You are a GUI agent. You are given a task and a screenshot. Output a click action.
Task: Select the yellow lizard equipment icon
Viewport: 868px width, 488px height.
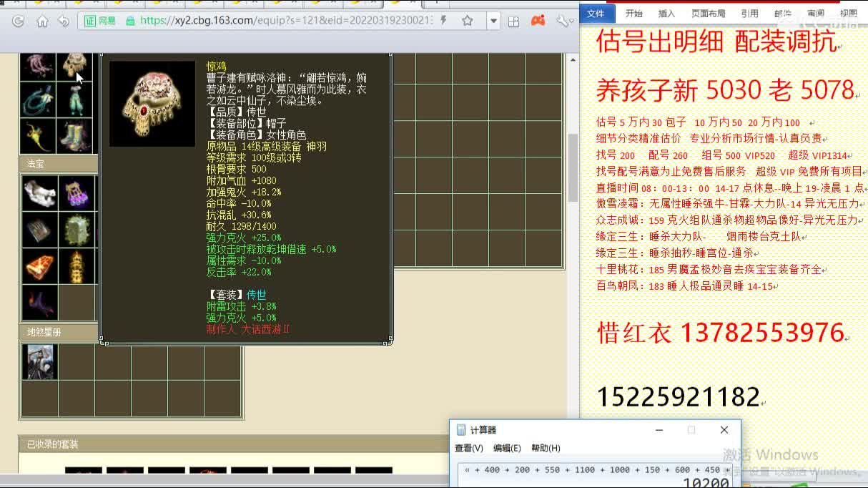(x=38, y=136)
